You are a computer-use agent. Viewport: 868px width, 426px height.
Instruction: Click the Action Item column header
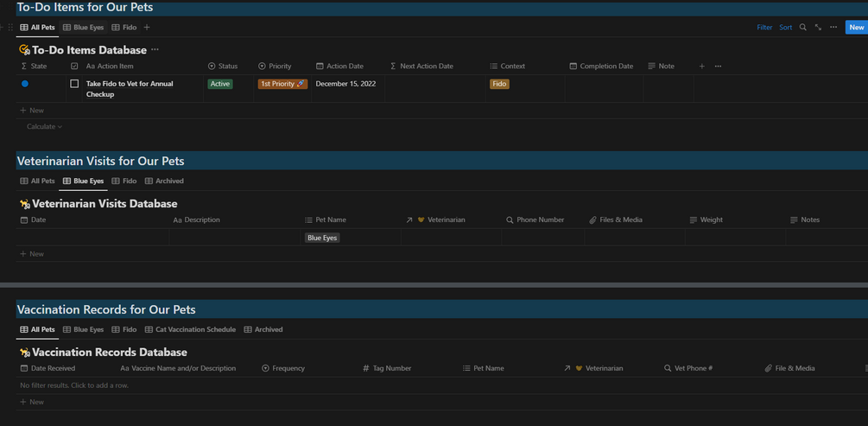tap(110, 66)
